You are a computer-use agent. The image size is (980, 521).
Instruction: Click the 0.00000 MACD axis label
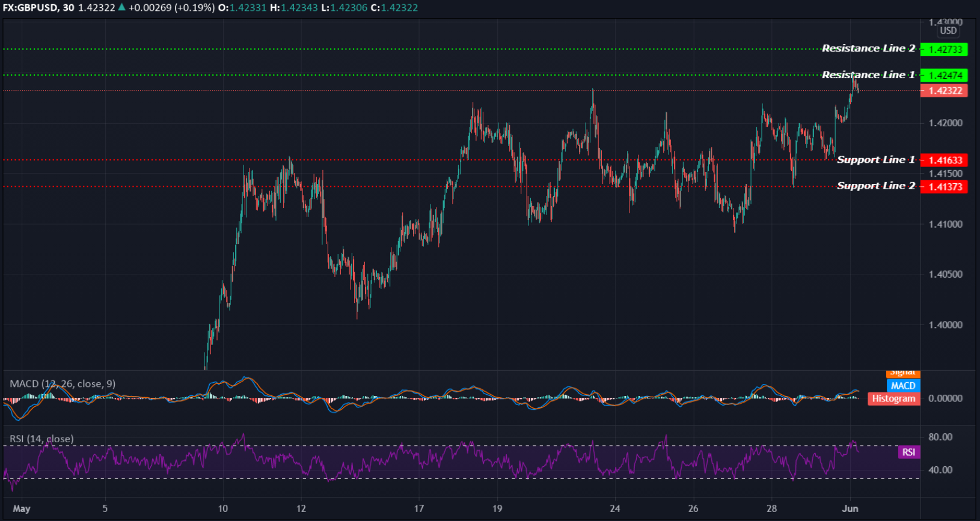(946, 398)
